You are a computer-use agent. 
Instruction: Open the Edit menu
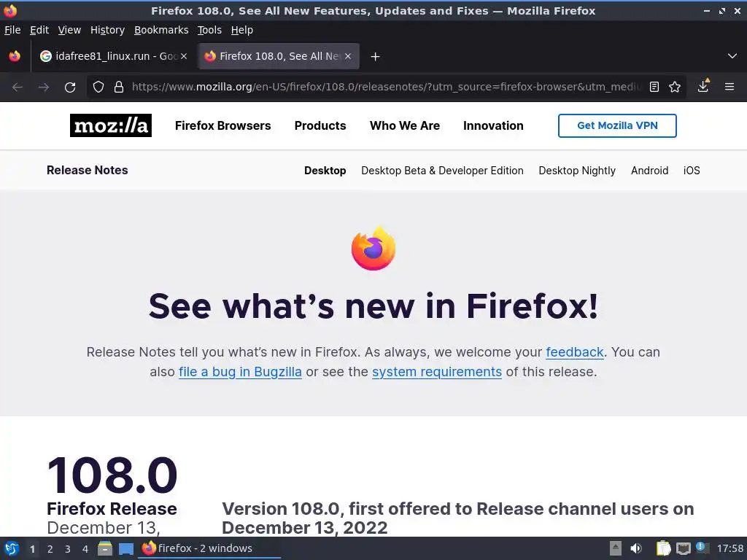coord(39,30)
